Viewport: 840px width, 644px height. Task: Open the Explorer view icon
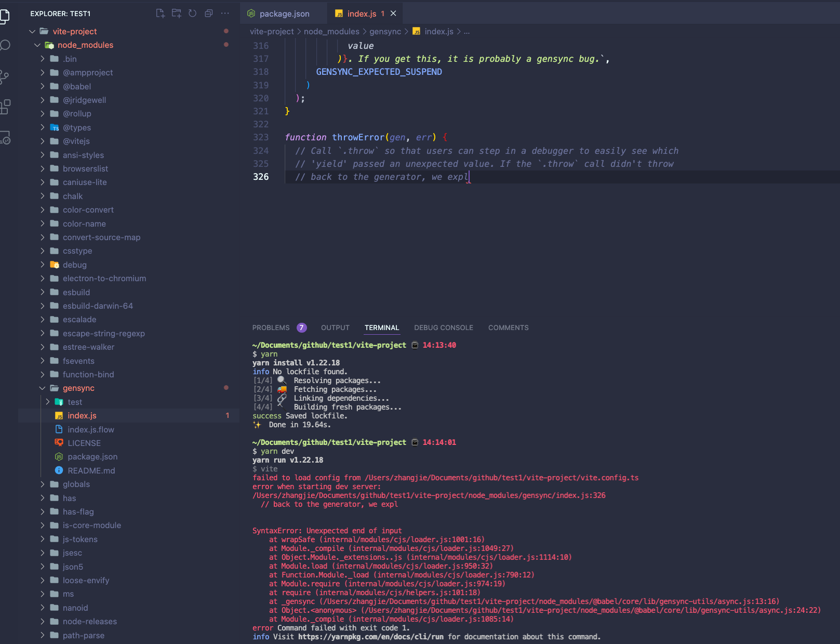[4, 16]
